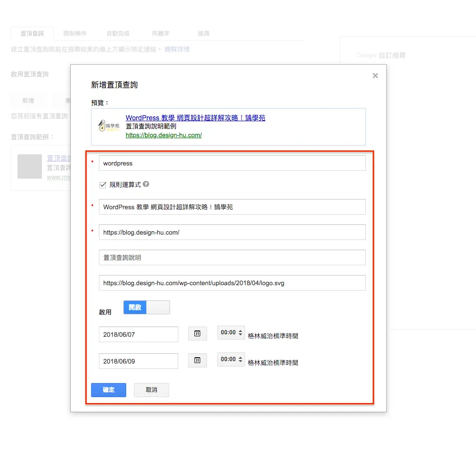Click the start date field 2018/06/07

(x=138, y=334)
